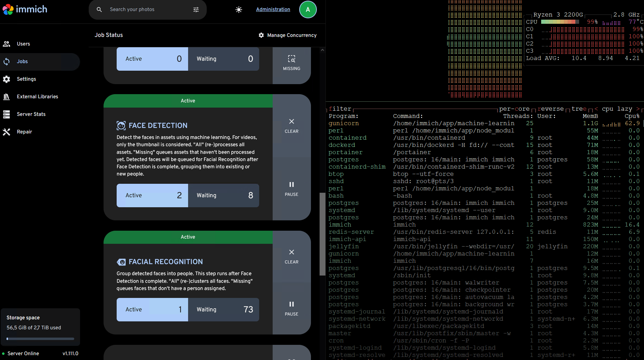
Task: Select the cron process row in btop
Action: (484, 340)
